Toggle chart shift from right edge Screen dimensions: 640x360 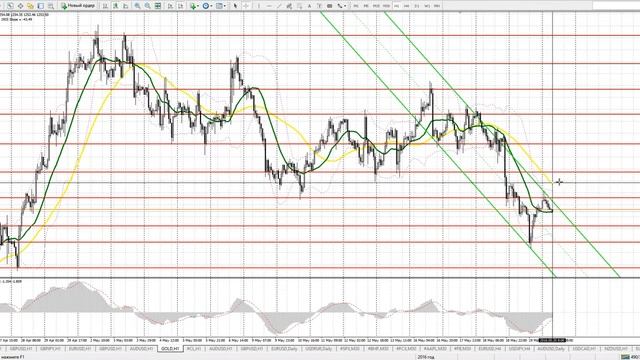(x=180, y=6)
